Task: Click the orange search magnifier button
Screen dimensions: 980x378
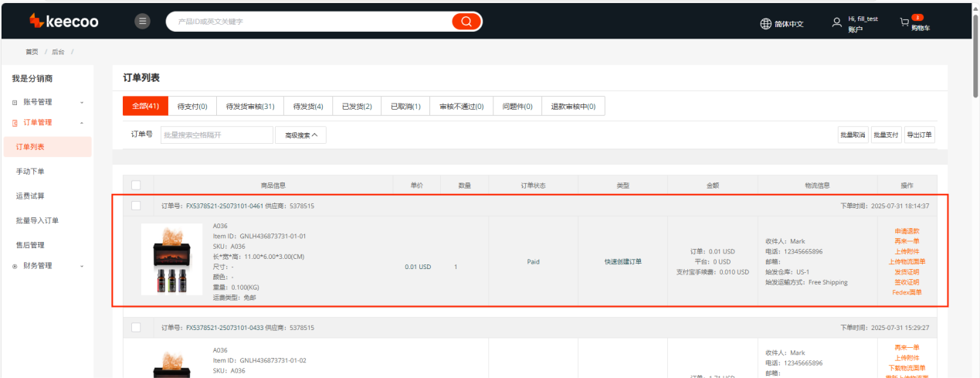Action: 466,22
